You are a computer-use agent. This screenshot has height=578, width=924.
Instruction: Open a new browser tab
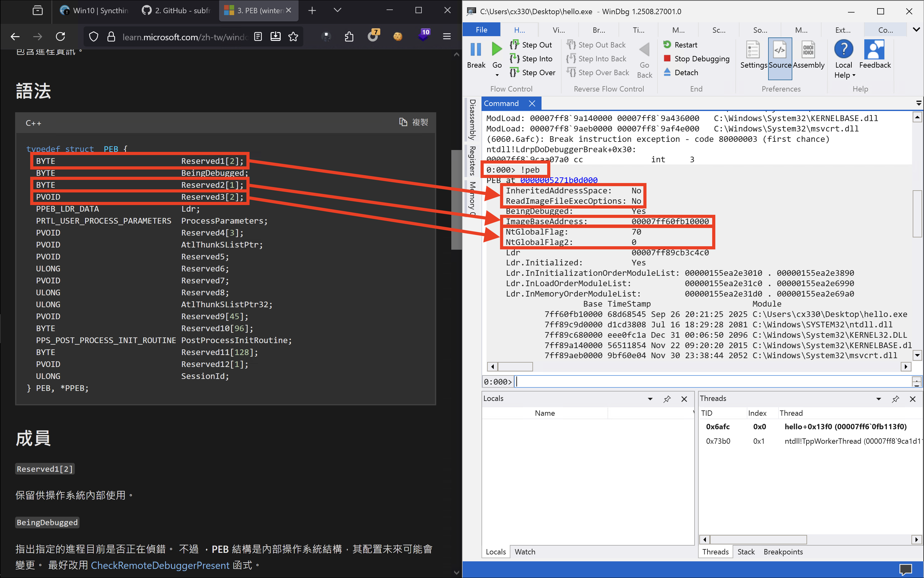(312, 11)
